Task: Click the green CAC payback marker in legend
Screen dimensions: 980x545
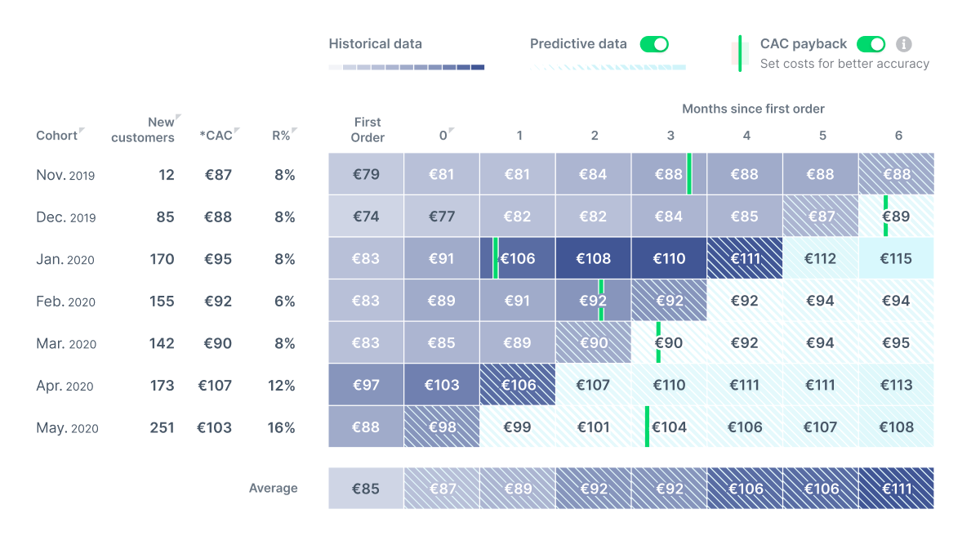Action: pyautogui.click(x=740, y=53)
